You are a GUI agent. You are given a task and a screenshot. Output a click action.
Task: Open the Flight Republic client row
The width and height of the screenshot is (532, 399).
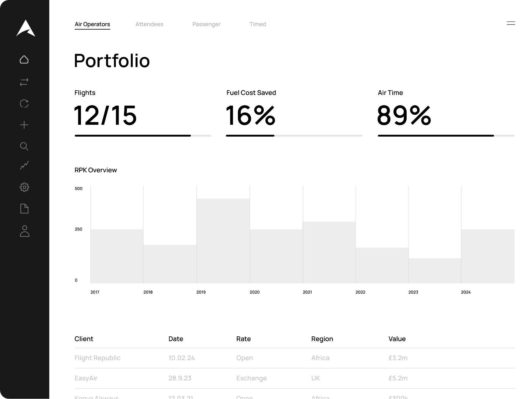(x=98, y=358)
